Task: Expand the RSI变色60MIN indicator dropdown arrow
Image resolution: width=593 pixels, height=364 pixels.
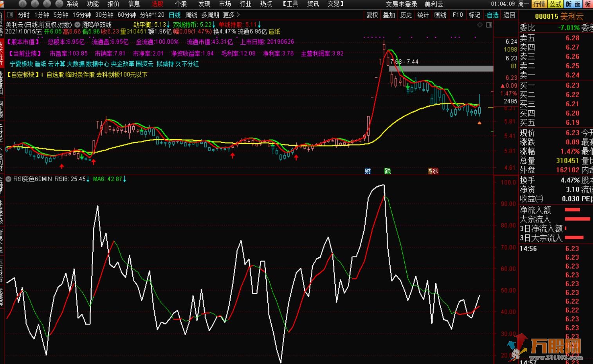Action: 8,179
